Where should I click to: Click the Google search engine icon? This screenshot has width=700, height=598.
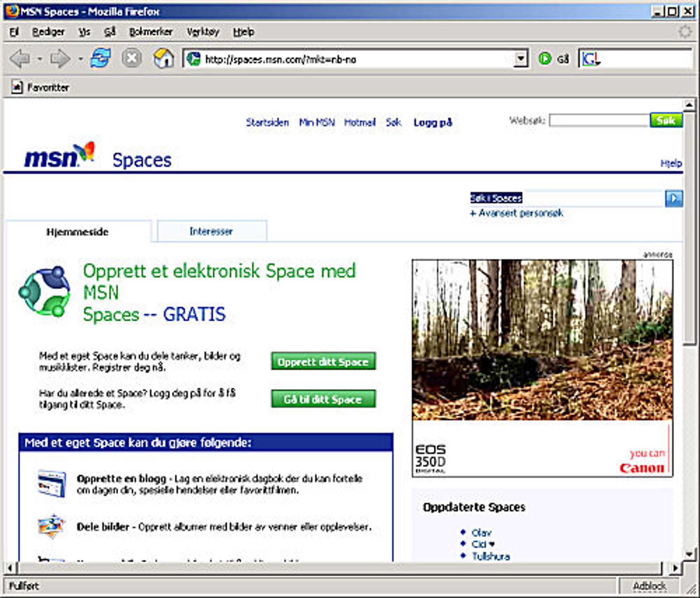[x=590, y=59]
